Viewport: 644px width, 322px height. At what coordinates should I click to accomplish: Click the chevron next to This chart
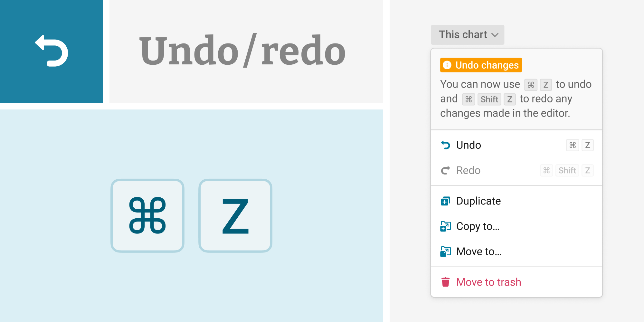pos(495,35)
